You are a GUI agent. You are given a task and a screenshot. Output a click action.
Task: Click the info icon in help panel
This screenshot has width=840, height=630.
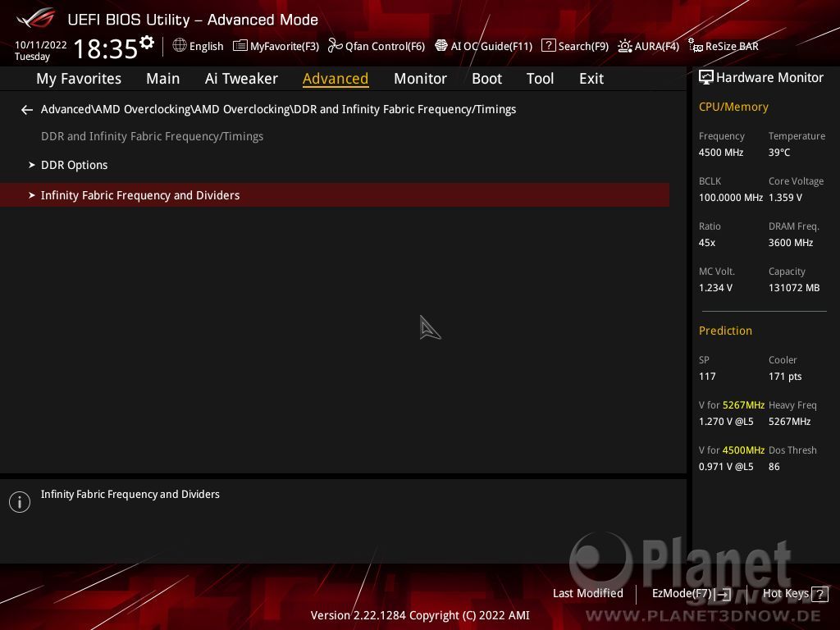click(20, 502)
